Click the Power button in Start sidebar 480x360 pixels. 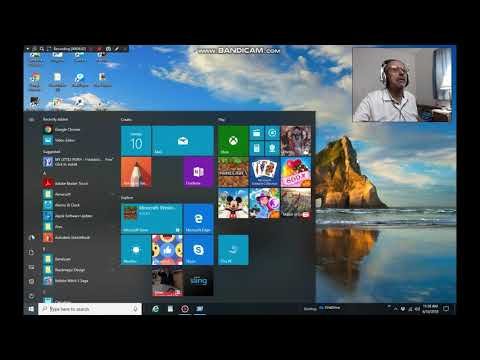click(31, 296)
